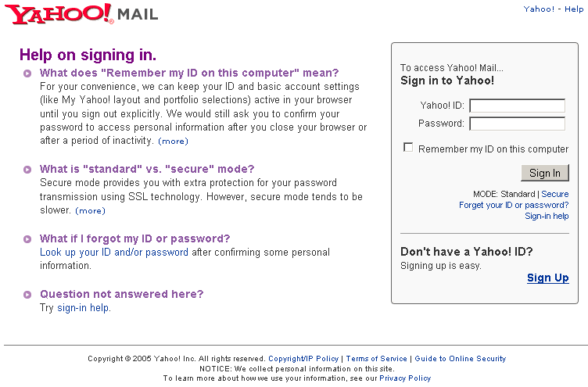Open the "Sign-in help" link in the login box
The height and width of the screenshot is (387, 588).
pyautogui.click(x=547, y=216)
